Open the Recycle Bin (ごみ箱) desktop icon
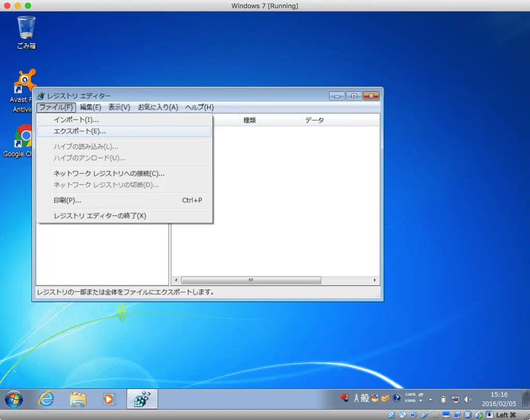The width and height of the screenshot is (530, 420). pos(26,32)
